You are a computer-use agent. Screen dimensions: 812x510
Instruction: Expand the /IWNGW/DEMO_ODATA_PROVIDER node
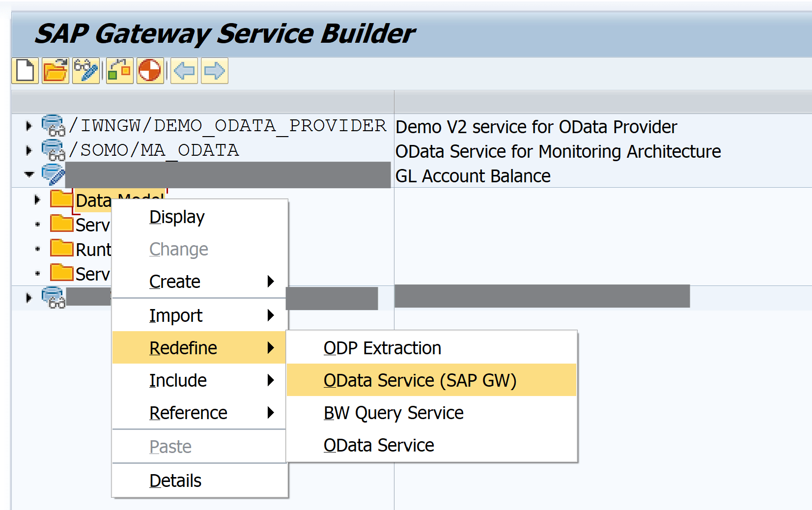click(27, 125)
